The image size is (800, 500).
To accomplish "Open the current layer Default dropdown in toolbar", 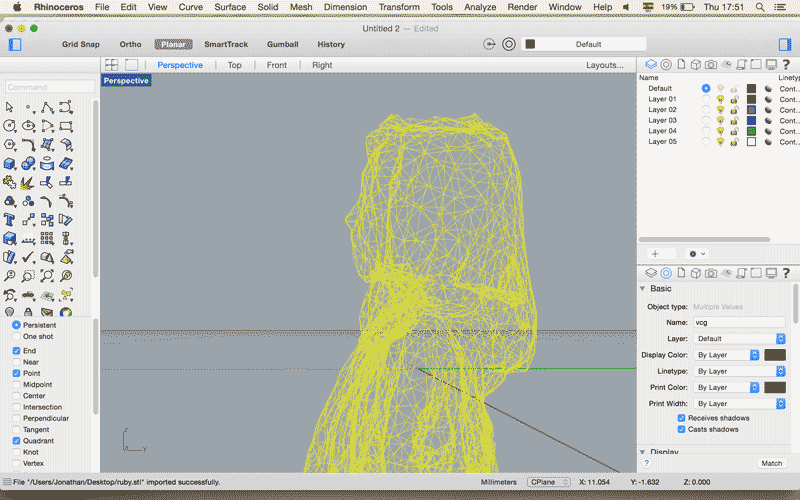I will [x=584, y=44].
